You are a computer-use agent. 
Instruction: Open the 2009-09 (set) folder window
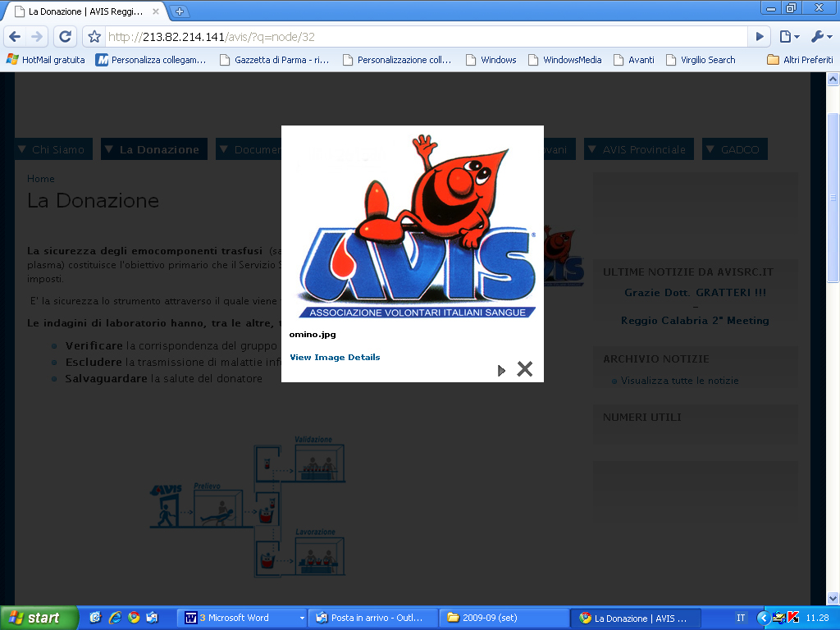(504, 618)
